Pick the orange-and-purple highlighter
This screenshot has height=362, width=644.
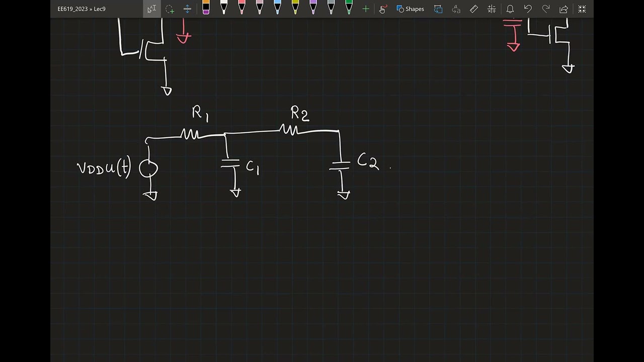coord(206,8)
